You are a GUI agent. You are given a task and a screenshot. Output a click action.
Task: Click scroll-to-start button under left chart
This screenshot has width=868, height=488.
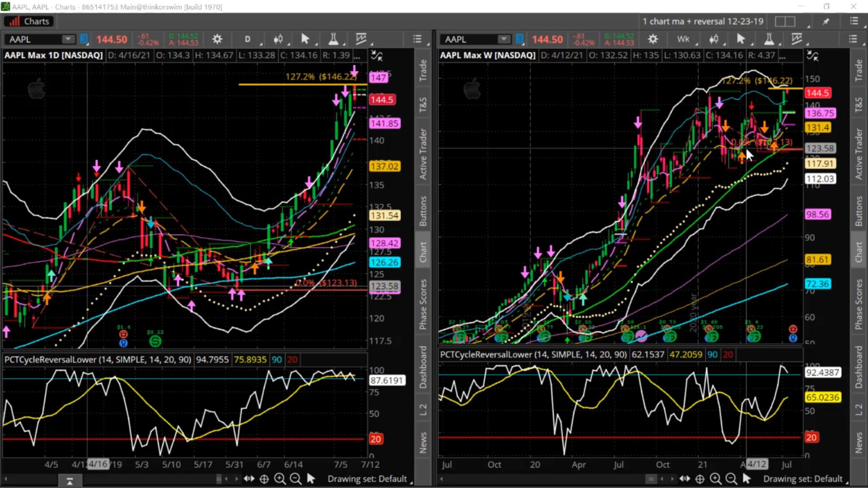(70, 482)
